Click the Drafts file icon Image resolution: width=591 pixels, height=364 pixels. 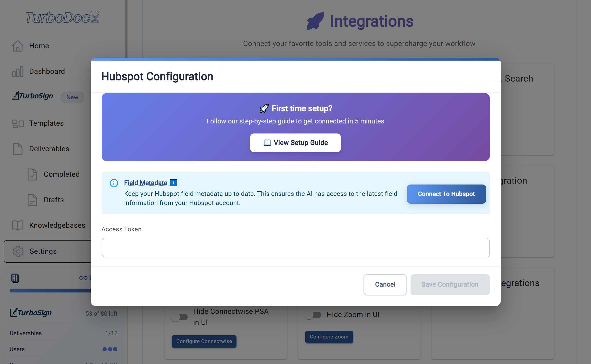click(x=32, y=200)
